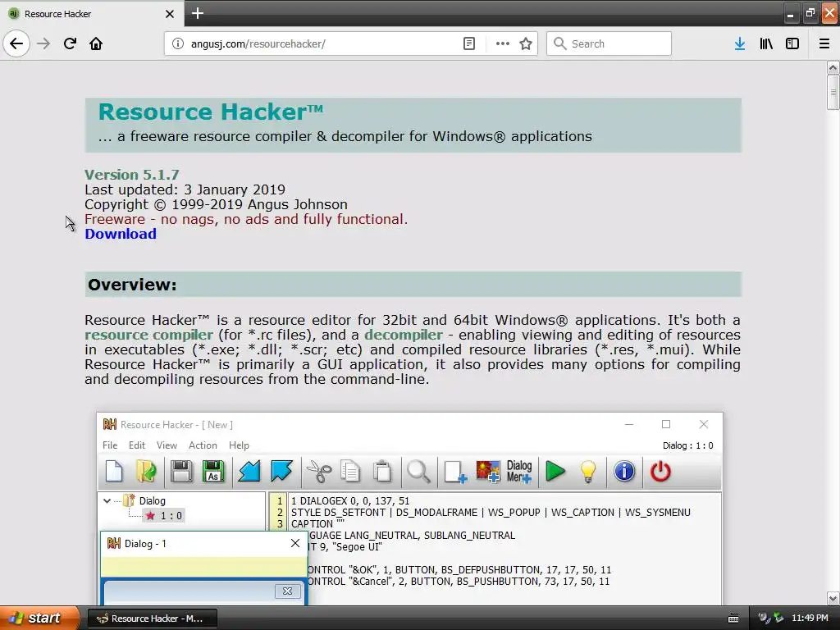Click the Save floppy disk icon
840x630 pixels.
pyautogui.click(x=181, y=472)
